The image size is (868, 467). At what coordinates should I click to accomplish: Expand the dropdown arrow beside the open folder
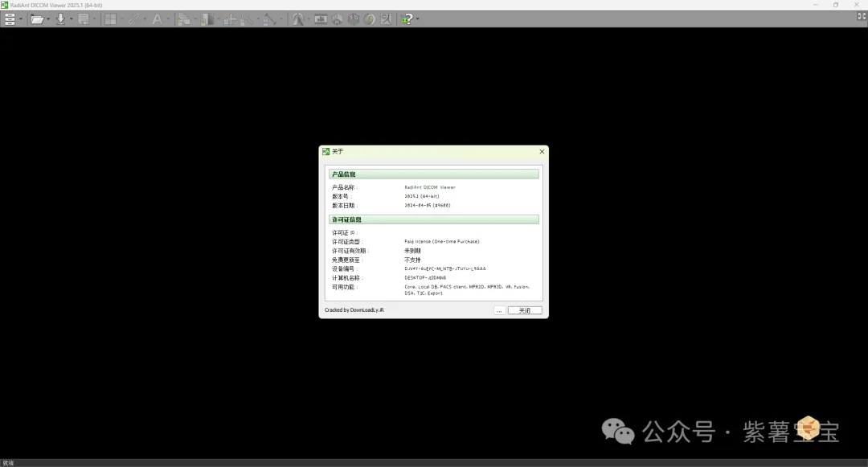(48, 19)
